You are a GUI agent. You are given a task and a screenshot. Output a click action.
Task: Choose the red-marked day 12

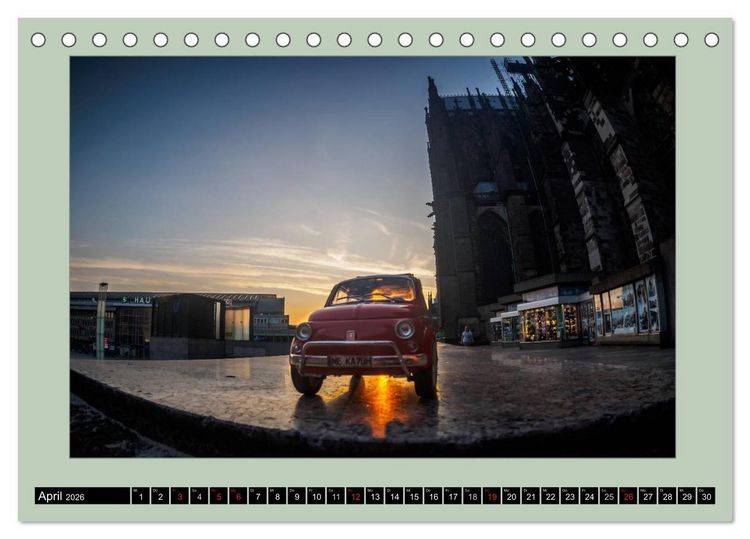point(355,495)
